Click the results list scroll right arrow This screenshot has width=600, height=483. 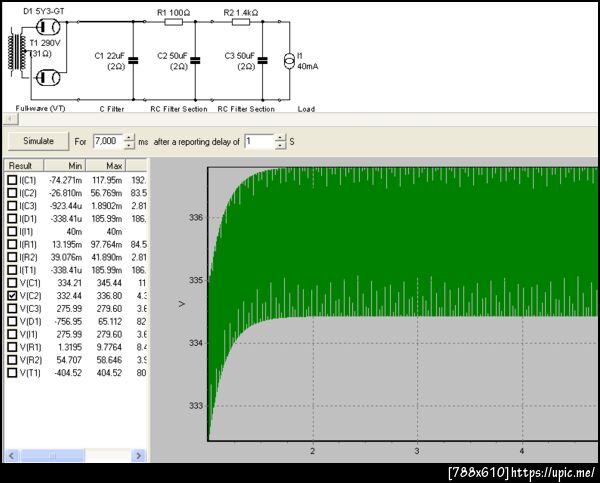(x=139, y=455)
